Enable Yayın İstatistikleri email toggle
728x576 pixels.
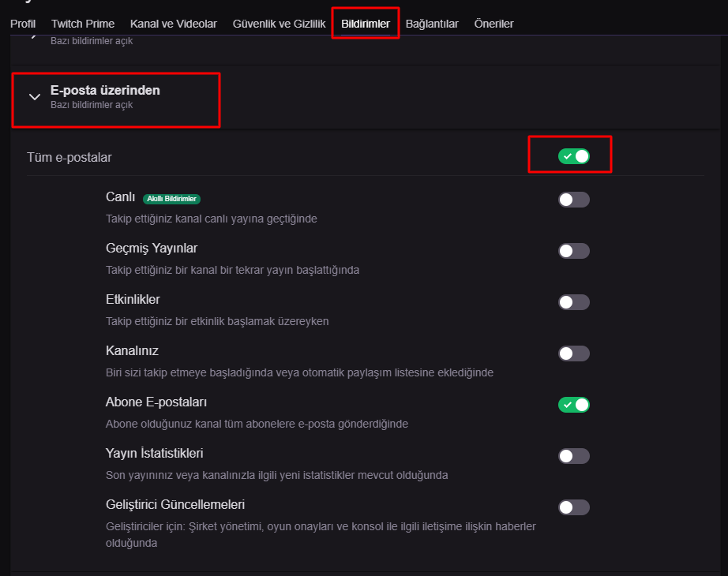click(574, 456)
